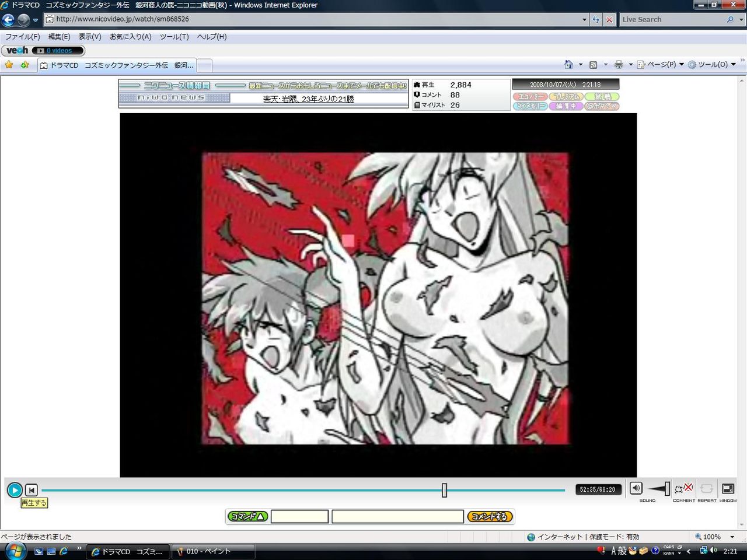
Task: Expand the feeds dropdown arrow
Action: tap(606, 65)
